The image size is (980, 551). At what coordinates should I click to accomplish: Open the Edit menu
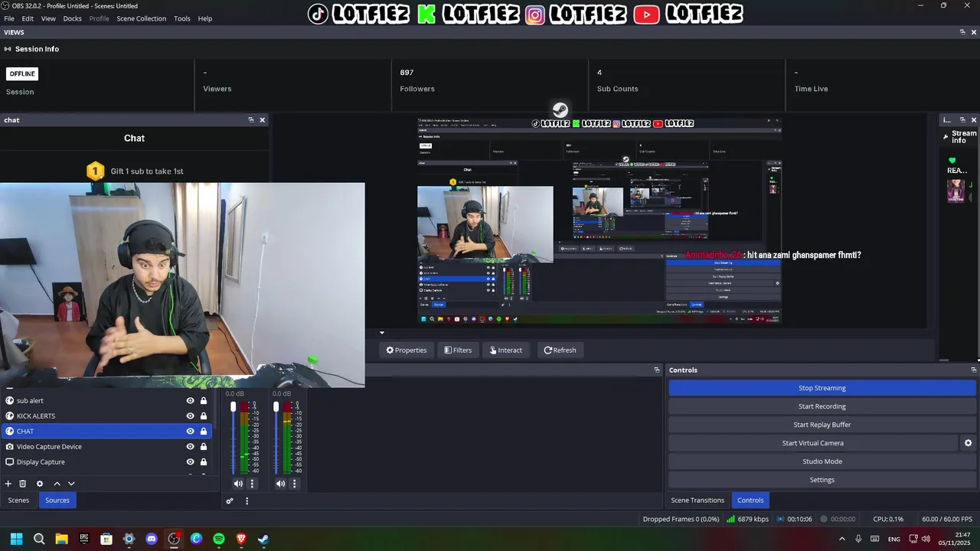28,18
